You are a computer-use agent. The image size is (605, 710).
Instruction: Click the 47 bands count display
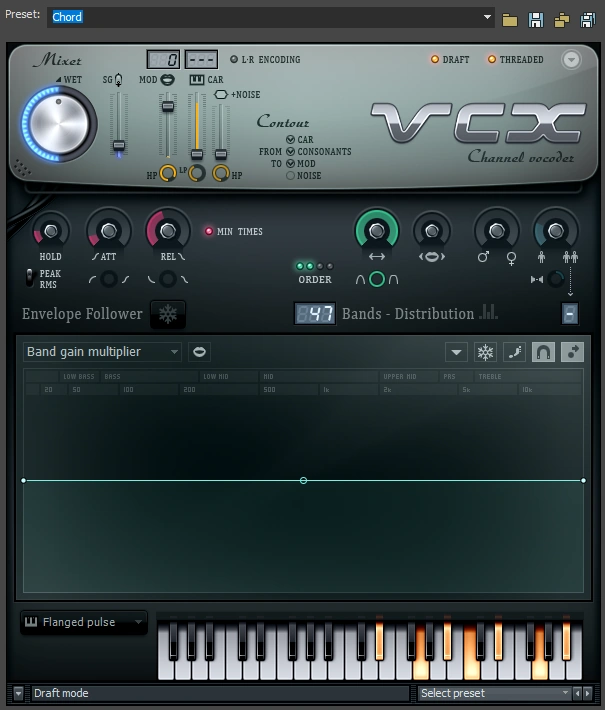point(315,313)
